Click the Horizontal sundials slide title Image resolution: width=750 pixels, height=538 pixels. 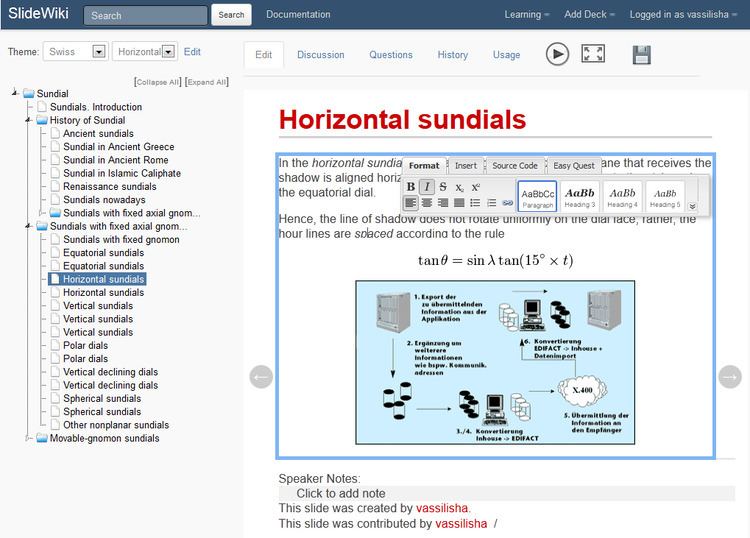[x=402, y=120]
